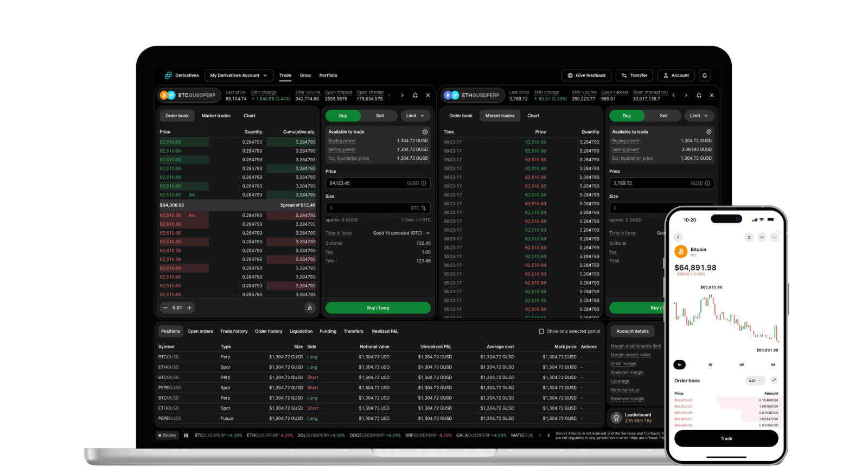Open the Portfolio tab

click(x=328, y=75)
